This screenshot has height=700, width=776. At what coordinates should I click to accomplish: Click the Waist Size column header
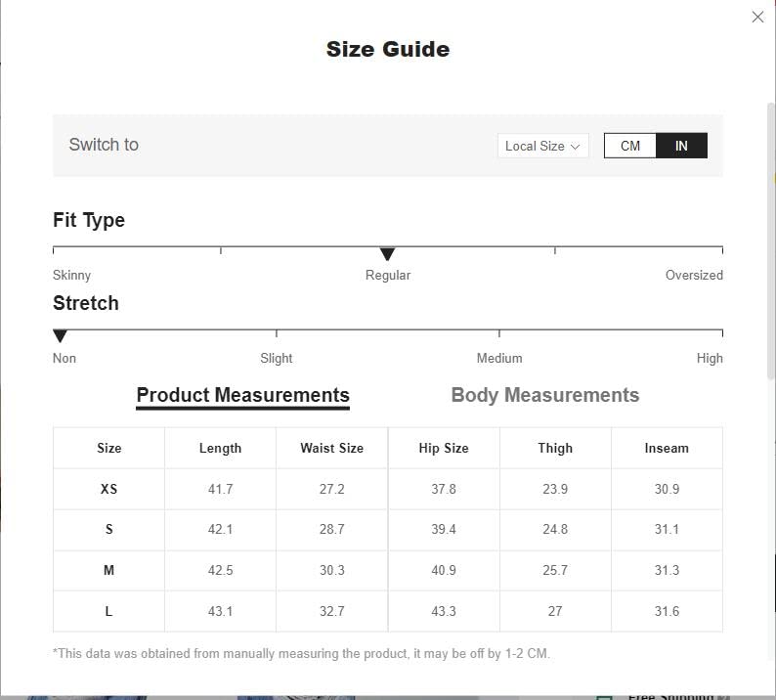point(331,448)
